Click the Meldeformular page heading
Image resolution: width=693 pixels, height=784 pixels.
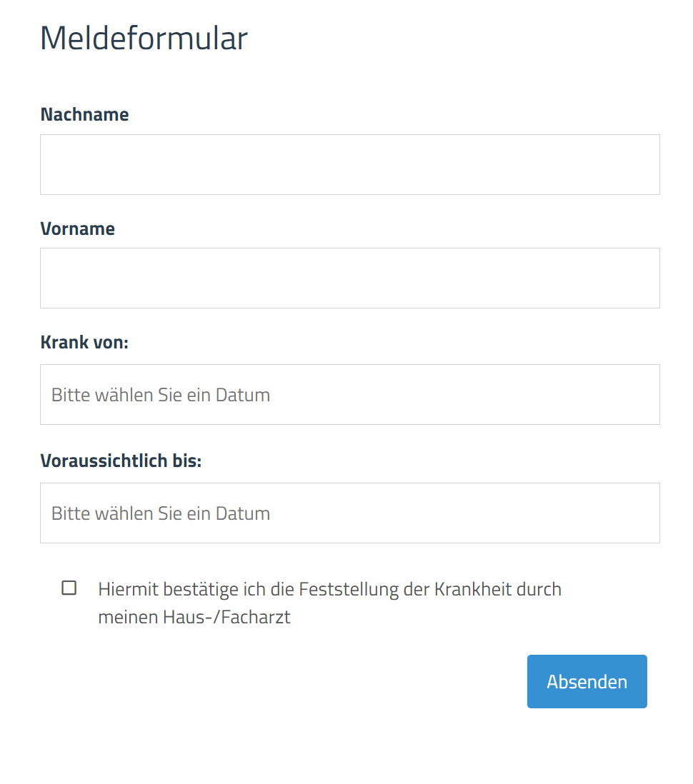click(144, 38)
